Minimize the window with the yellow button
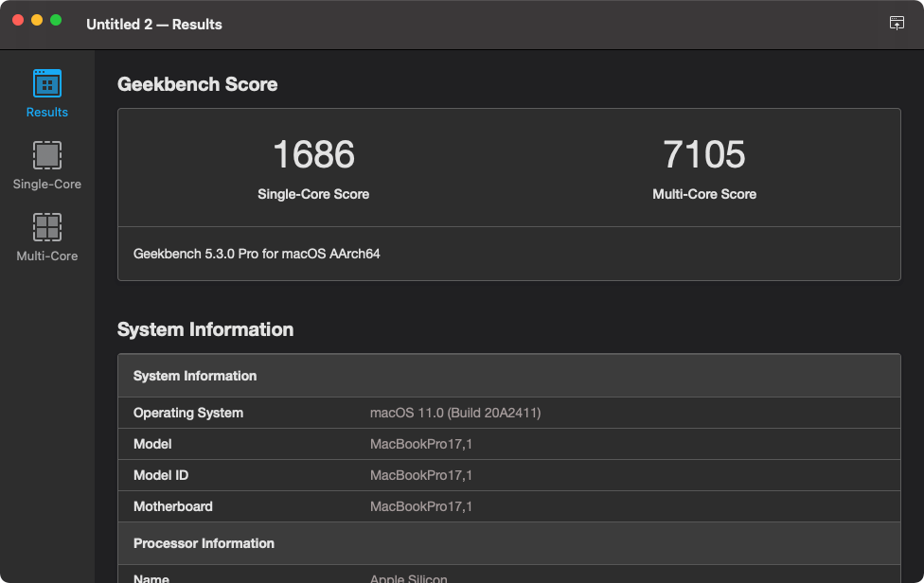The height and width of the screenshot is (583, 924). 37,20
